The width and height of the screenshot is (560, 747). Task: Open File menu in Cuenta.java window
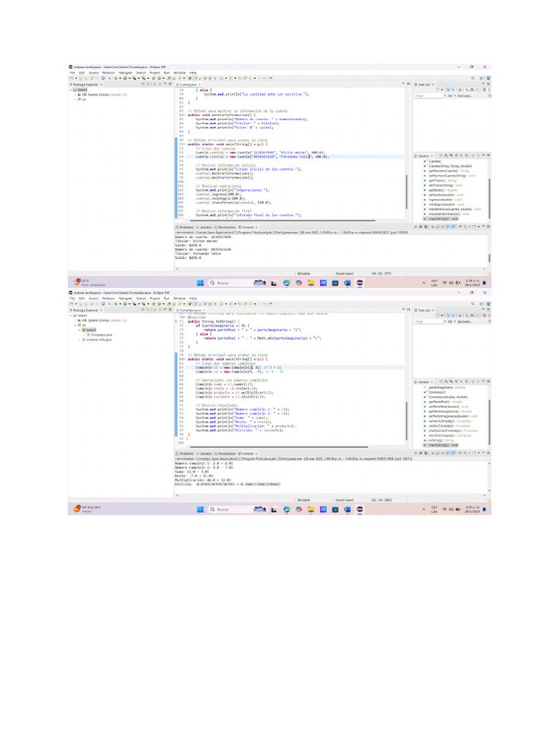pos(72,73)
